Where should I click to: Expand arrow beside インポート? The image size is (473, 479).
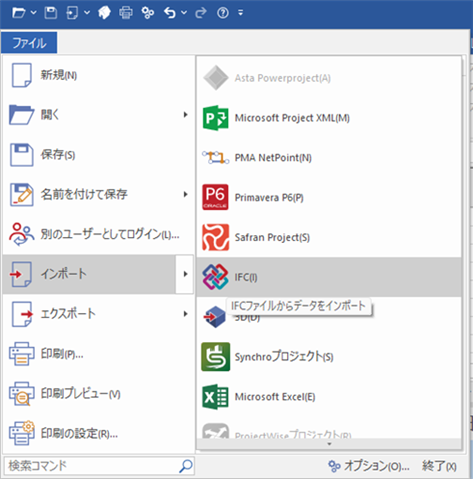(x=185, y=274)
